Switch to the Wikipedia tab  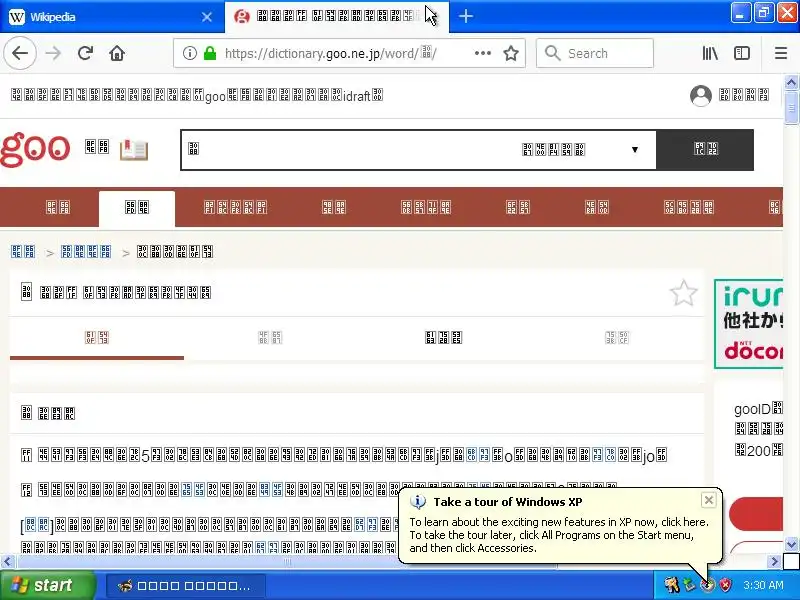point(112,17)
